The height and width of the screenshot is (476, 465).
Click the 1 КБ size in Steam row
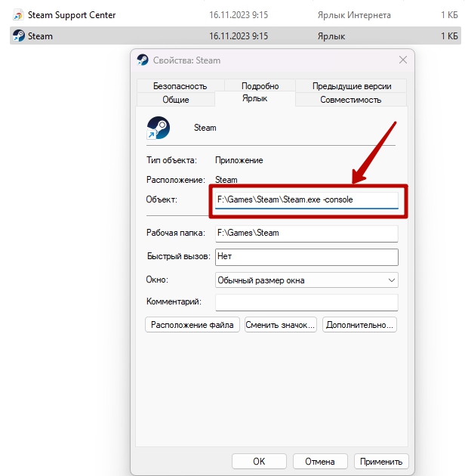click(x=449, y=36)
